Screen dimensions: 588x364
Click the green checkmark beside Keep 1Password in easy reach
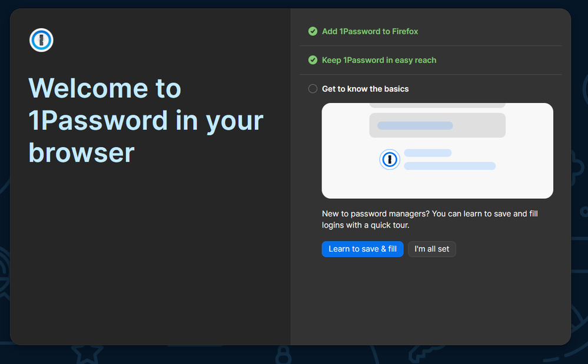[313, 60]
